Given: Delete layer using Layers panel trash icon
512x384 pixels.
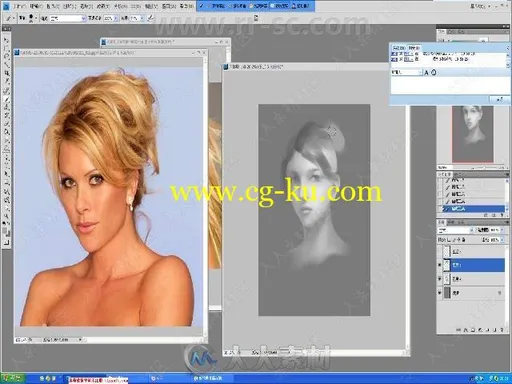Looking at the screenshot, I should pyautogui.click(x=502, y=330).
